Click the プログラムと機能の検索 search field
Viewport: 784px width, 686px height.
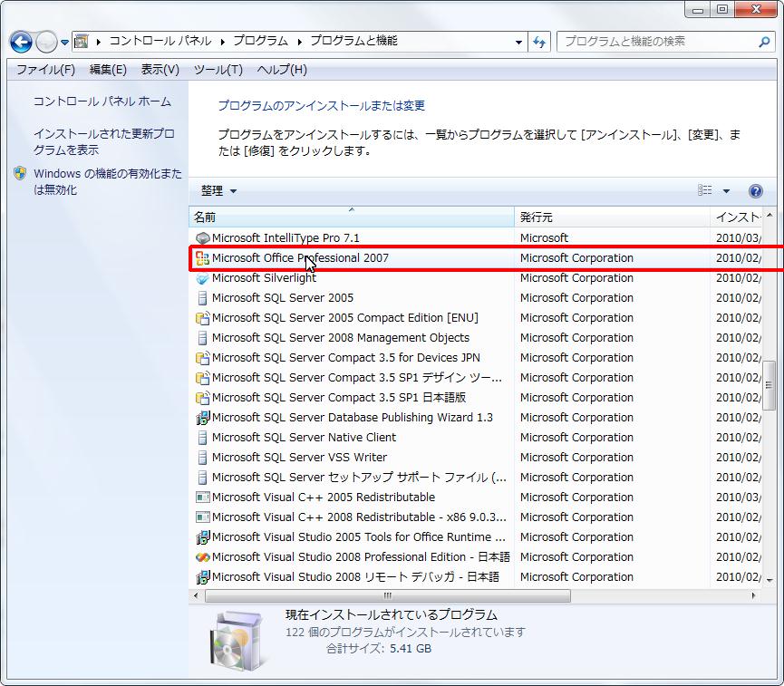tap(655, 42)
